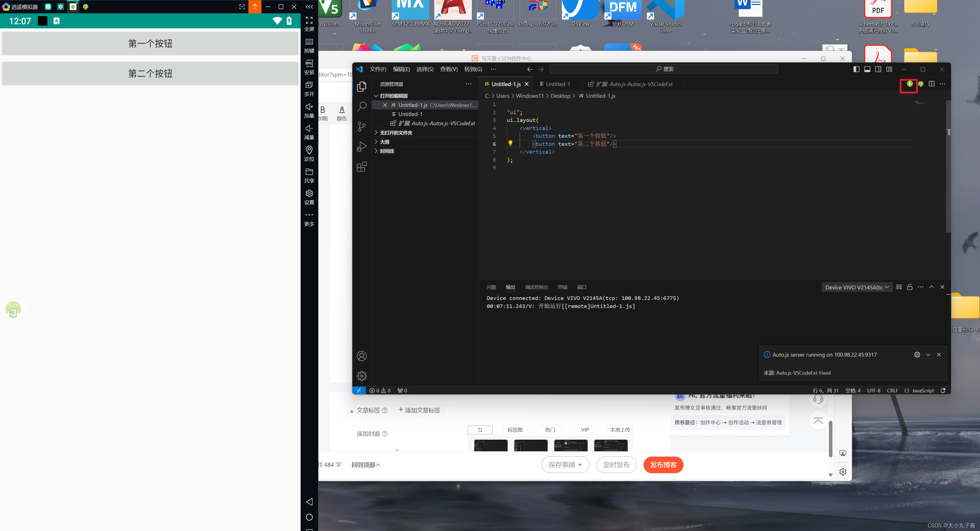
Task: Open the Source Control view
Action: point(361,126)
